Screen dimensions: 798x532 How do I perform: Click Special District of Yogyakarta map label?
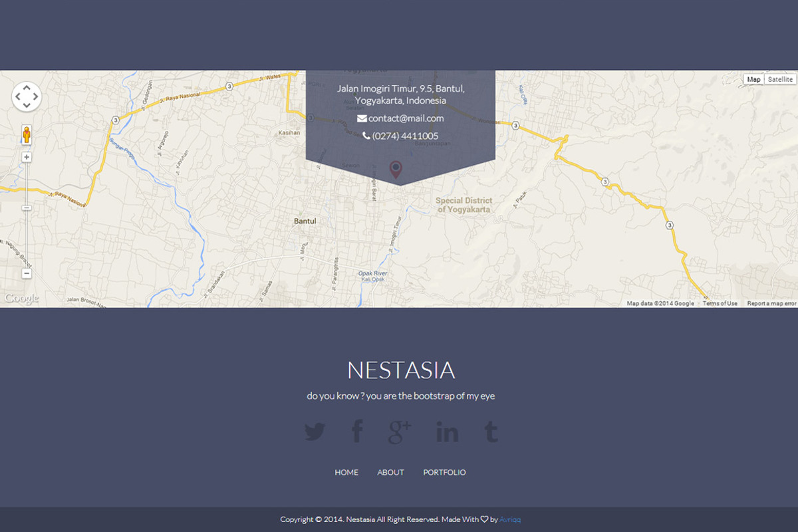pos(464,205)
